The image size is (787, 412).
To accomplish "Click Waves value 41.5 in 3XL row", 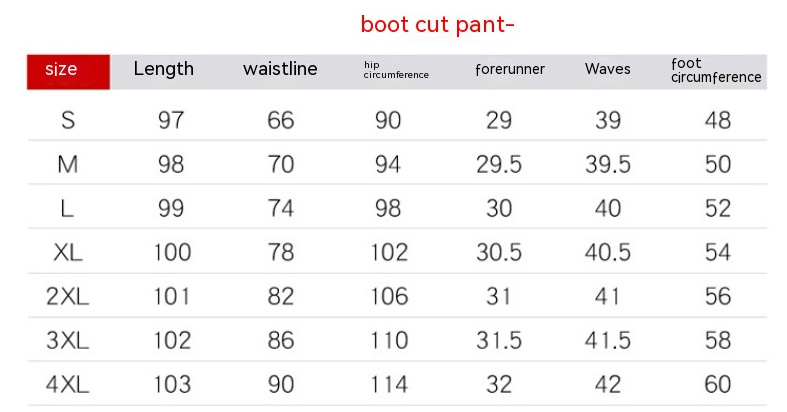I will 608,340.
